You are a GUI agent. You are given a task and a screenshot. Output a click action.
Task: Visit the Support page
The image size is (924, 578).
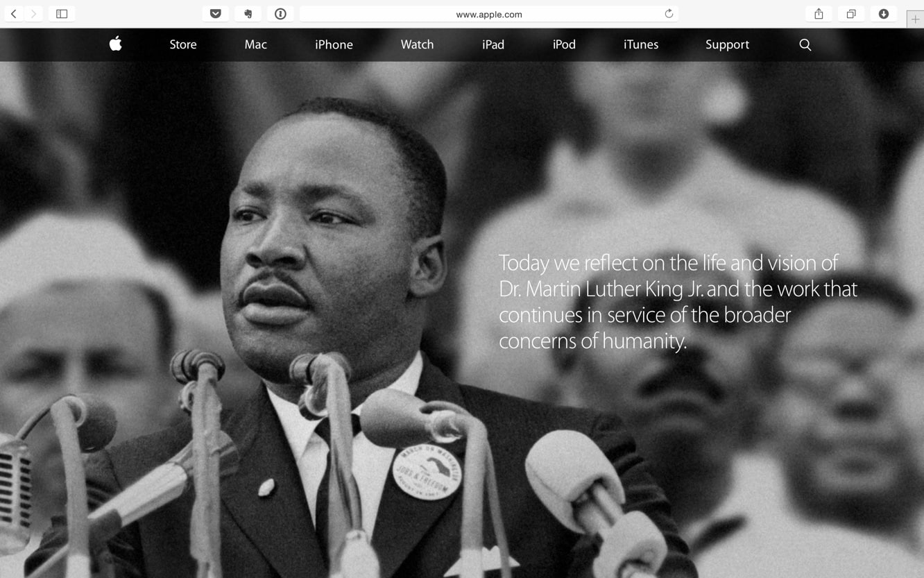pos(727,44)
